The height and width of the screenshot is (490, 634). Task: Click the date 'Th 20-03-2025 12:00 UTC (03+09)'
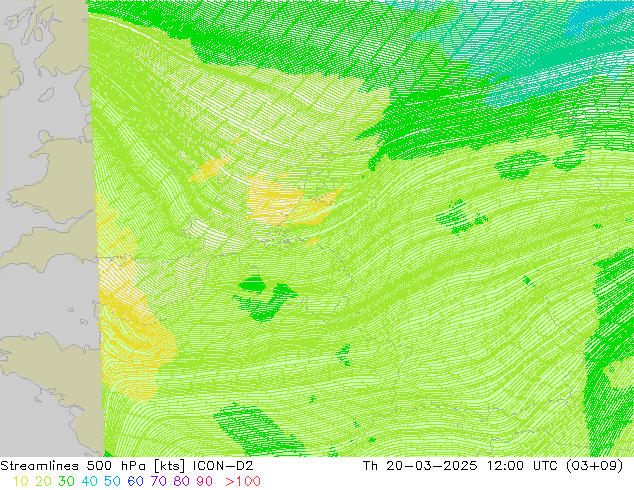pos(493,466)
